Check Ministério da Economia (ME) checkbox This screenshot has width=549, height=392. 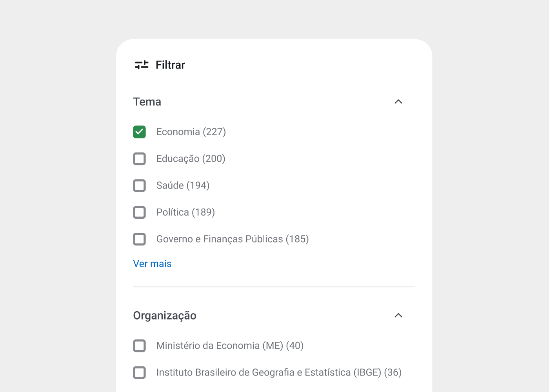coord(139,346)
